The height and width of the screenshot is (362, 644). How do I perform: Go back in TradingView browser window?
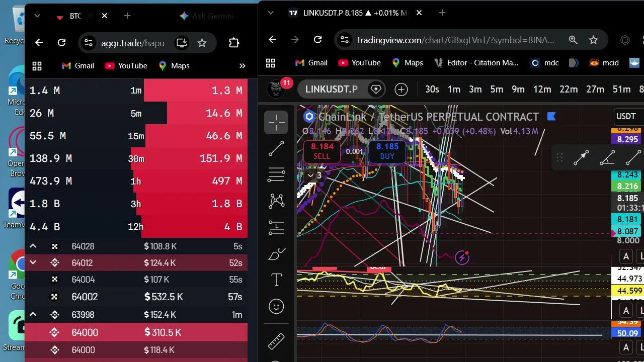(272, 40)
